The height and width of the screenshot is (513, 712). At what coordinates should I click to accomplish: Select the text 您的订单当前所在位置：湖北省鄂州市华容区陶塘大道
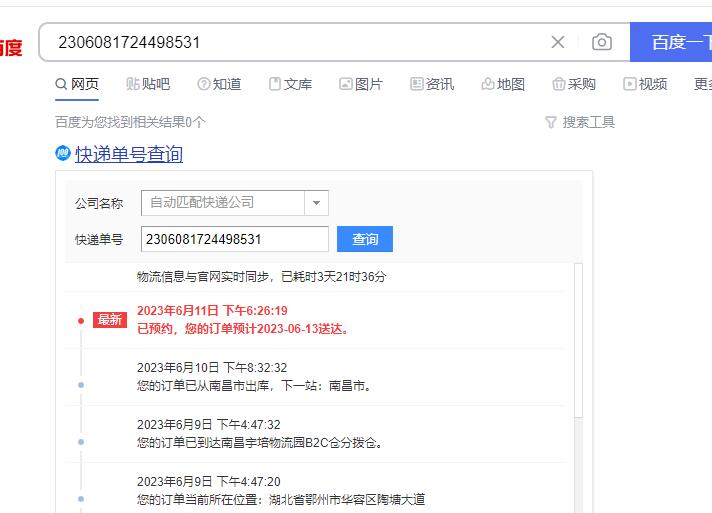point(281,499)
